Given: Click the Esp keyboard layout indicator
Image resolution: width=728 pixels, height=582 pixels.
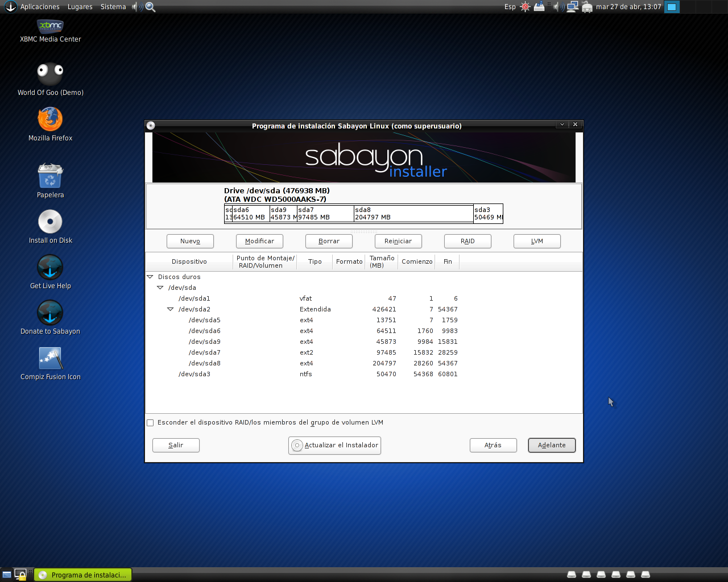Looking at the screenshot, I should [x=510, y=7].
